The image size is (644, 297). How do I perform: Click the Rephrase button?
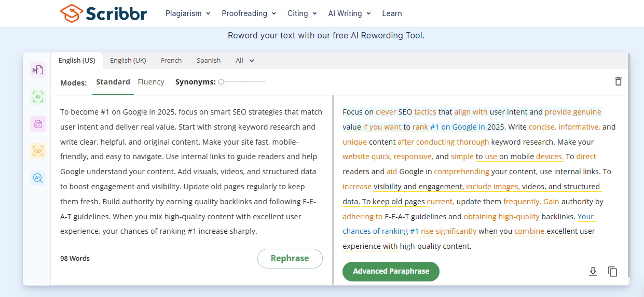(x=290, y=258)
